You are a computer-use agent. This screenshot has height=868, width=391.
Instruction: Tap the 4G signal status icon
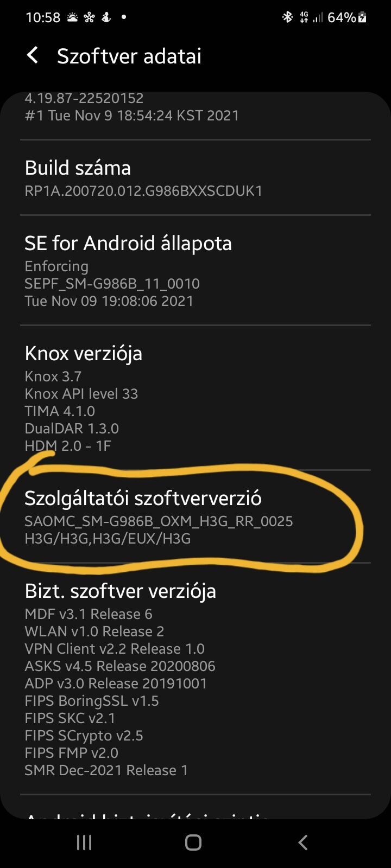(x=304, y=17)
